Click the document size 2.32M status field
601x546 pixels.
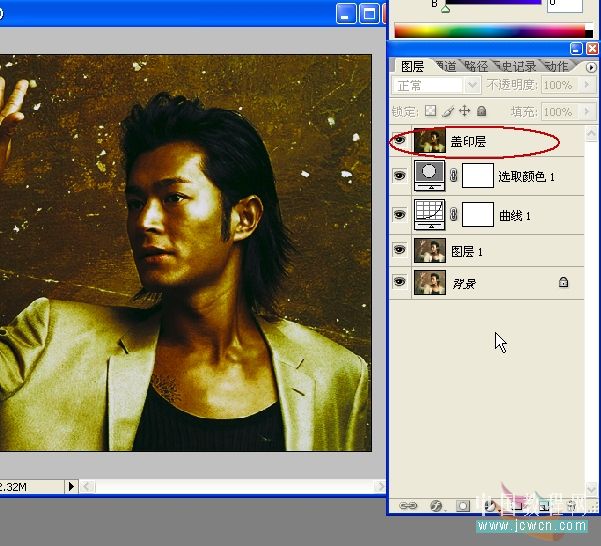(32, 487)
